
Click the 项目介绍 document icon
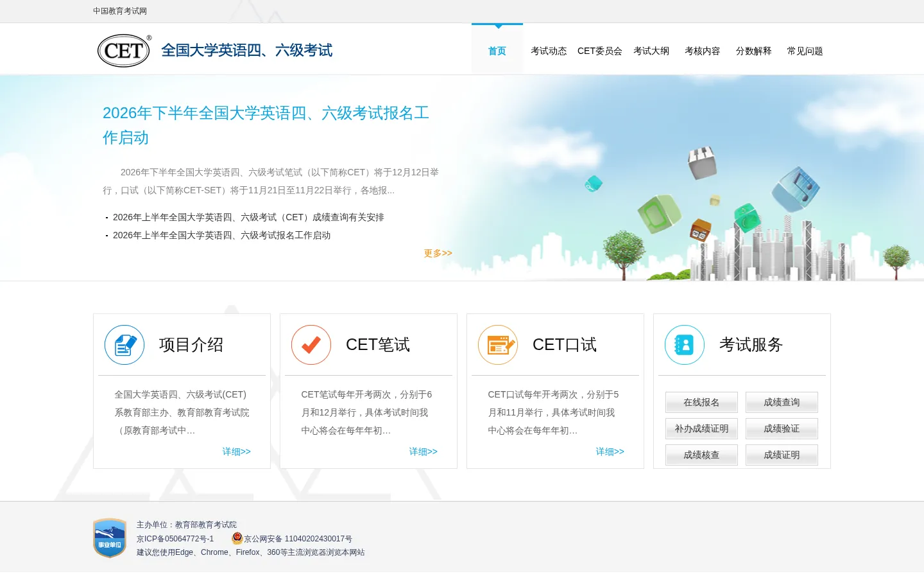pyautogui.click(x=124, y=345)
